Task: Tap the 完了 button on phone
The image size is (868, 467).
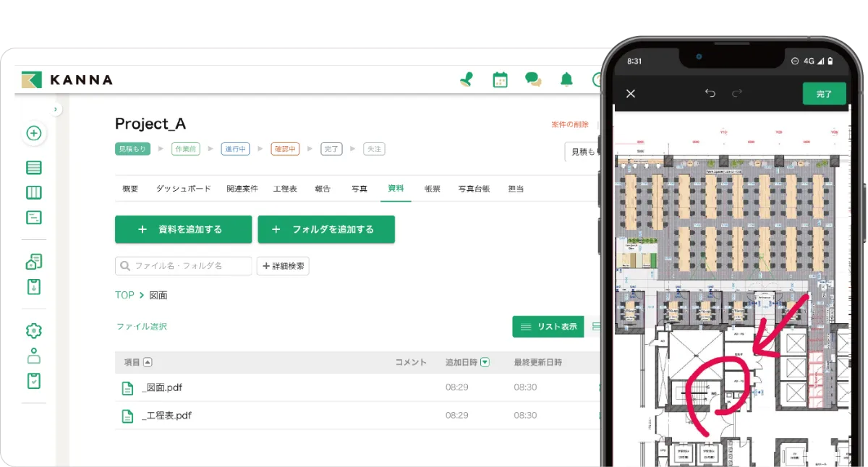Action: click(x=824, y=94)
